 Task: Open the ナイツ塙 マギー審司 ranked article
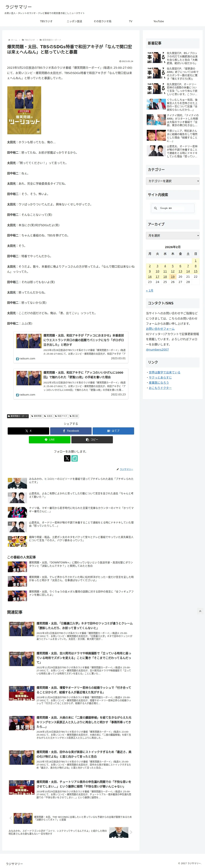coord(71,512)
